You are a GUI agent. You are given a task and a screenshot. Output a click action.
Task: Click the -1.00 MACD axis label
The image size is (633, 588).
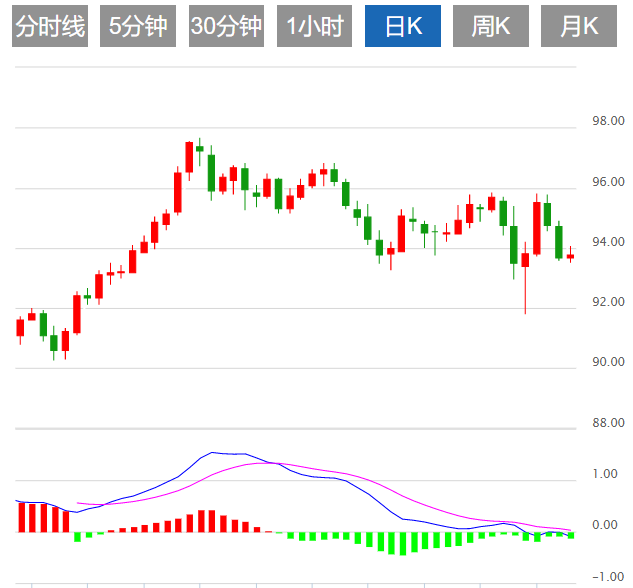coord(608,577)
